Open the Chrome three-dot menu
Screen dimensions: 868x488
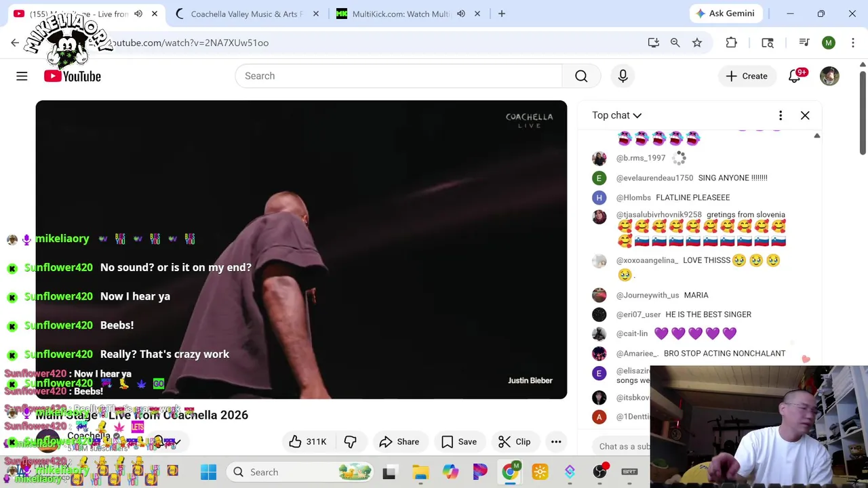point(853,43)
